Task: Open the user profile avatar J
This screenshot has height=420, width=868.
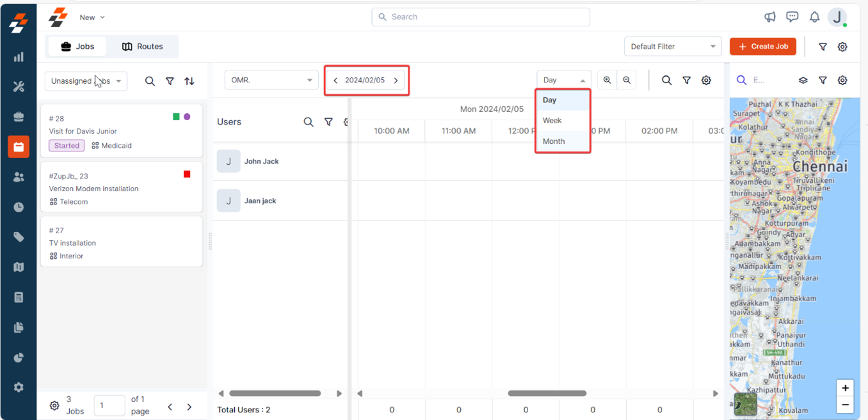Action: pyautogui.click(x=838, y=18)
